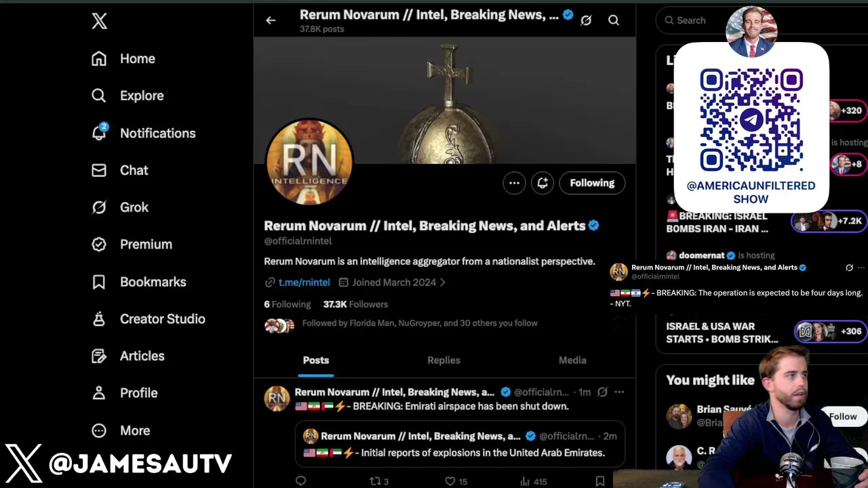868x488 pixels.
Task: Open avatar on BREAKING four days overlay post
Action: 619,272
